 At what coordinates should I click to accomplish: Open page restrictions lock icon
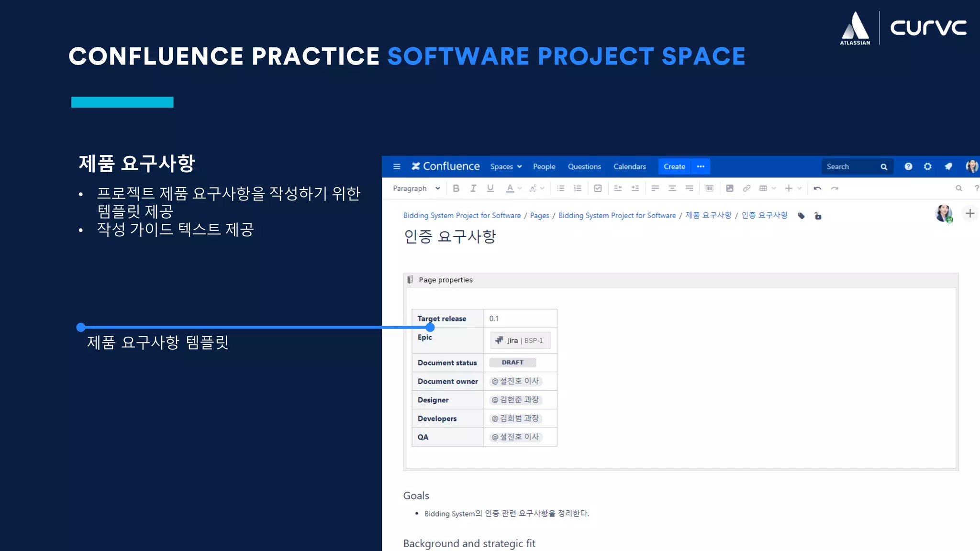pos(818,216)
